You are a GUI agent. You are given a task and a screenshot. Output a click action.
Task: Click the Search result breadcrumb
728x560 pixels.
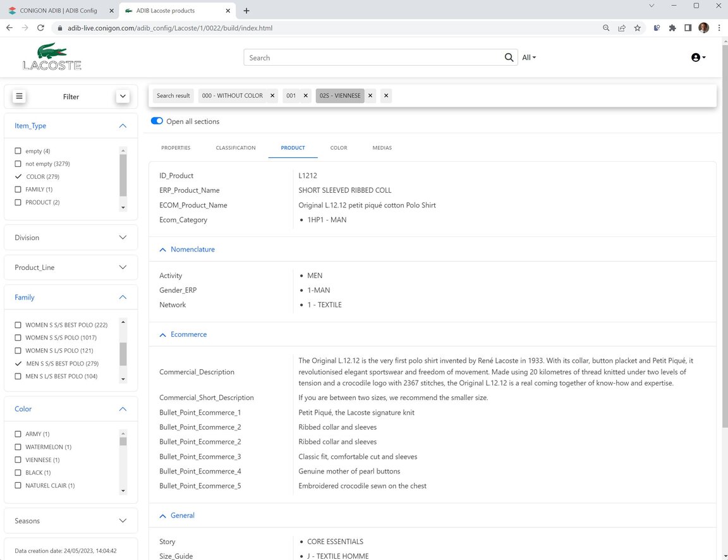click(173, 95)
